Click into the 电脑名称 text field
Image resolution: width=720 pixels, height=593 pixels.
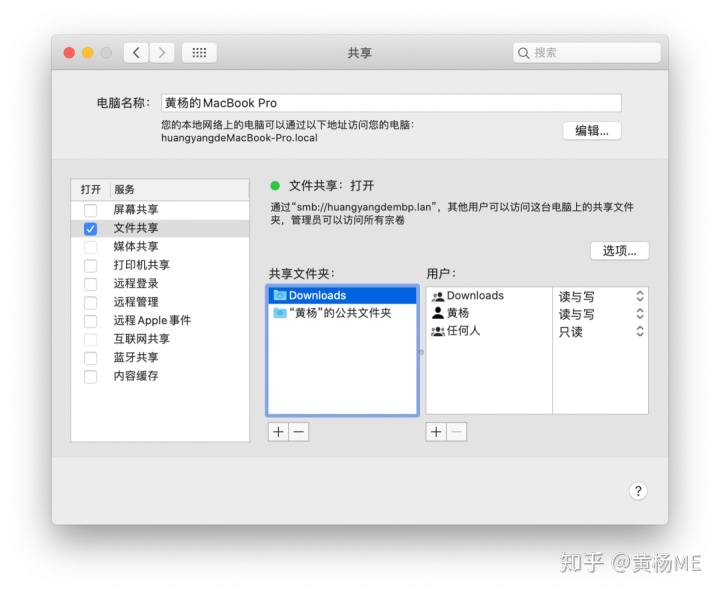coord(391,103)
